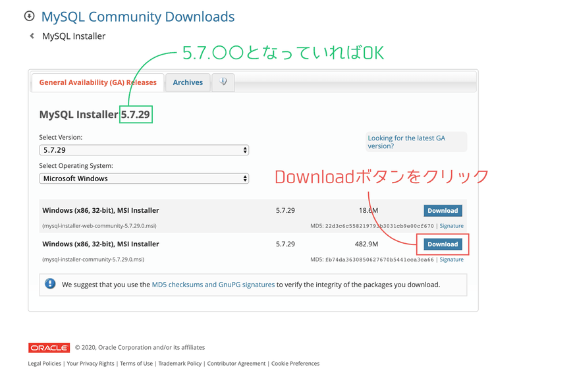Open Legal Policies footer link
Screen dimensions: 573x392
[45, 364]
